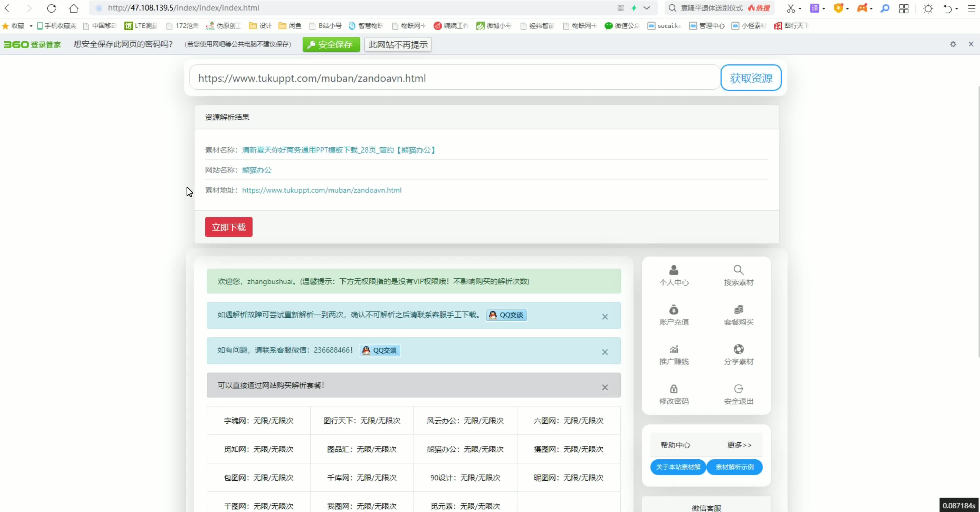Viewport: 980px width, 512px height.
Task: Click the browser search box
Action: [x=720, y=8]
